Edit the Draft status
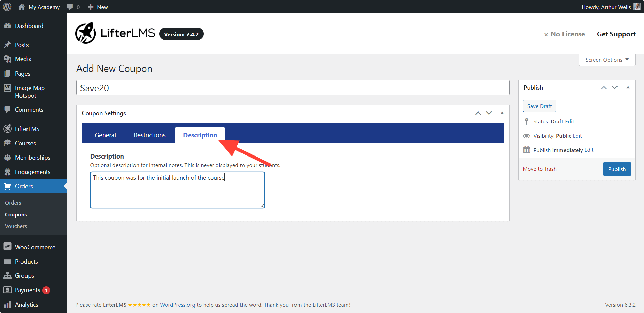644x313 pixels. [x=569, y=121]
